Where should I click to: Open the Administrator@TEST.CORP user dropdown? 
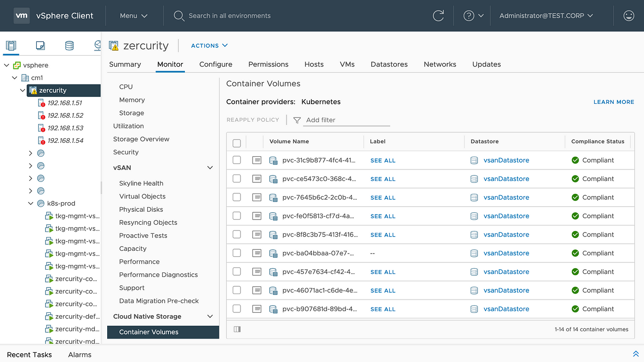pos(546,16)
